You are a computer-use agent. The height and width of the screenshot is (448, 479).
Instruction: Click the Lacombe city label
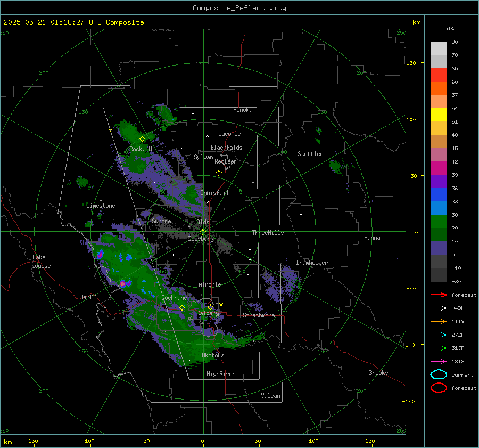click(x=229, y=134)
